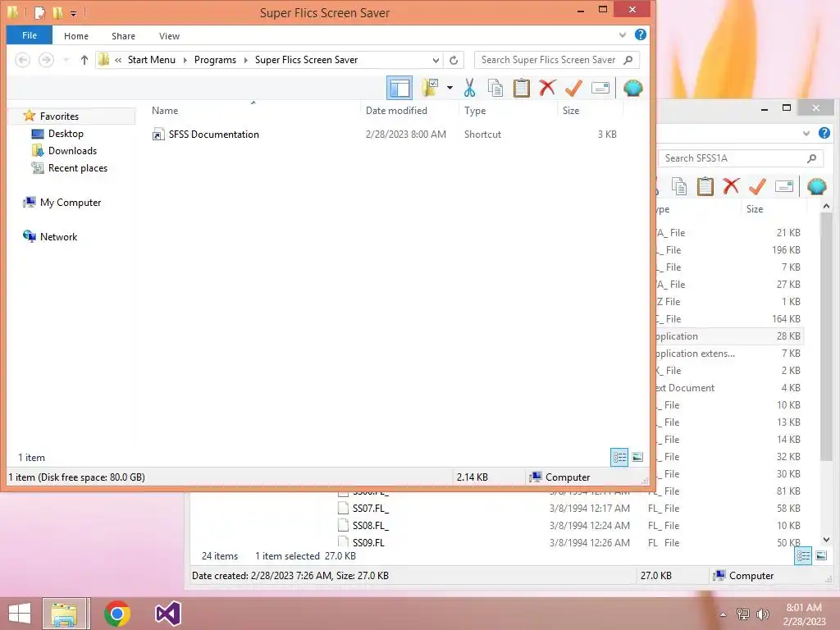The image size is (840, 630).
Task: Select Favorites in navigation pane
Action: pyautogui.click(x=59, y=116)
